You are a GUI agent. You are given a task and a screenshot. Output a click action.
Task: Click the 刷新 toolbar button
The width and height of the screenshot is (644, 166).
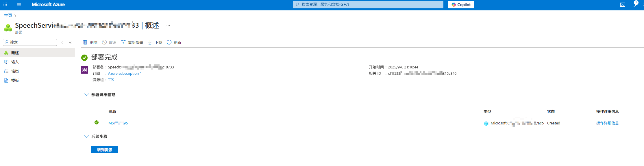coord(174,42)
